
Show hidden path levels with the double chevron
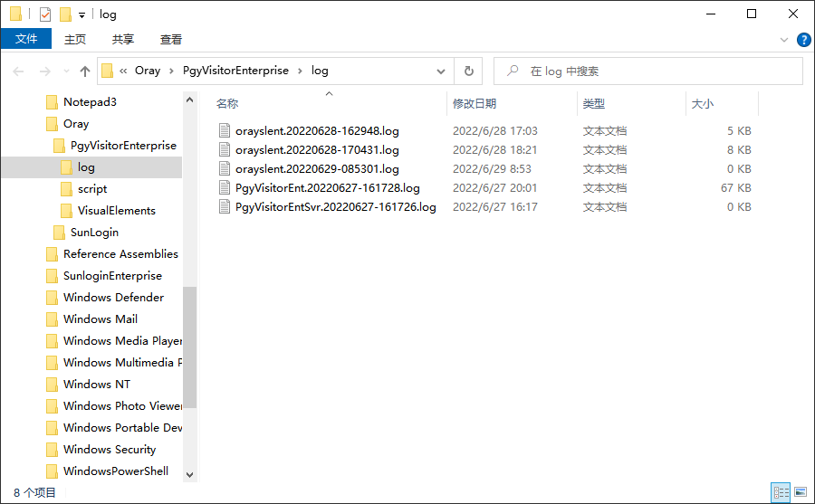(x=123, y=71)
